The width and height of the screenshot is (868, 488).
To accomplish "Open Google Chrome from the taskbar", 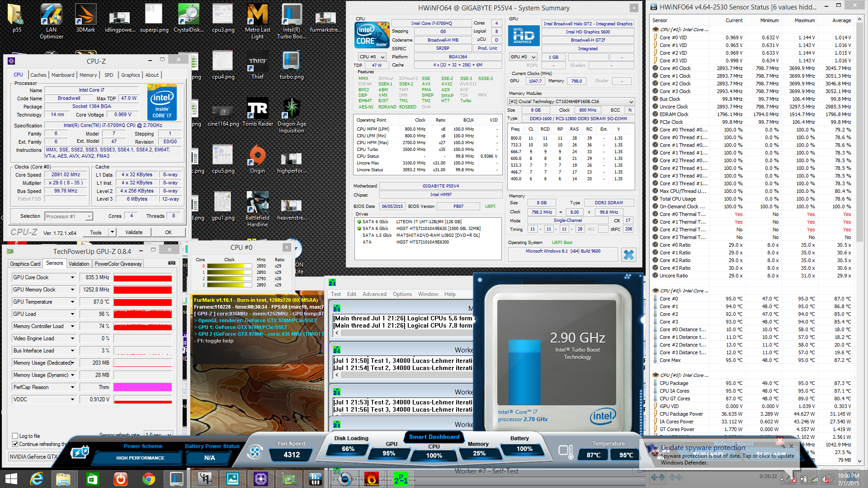I will 148,479.
